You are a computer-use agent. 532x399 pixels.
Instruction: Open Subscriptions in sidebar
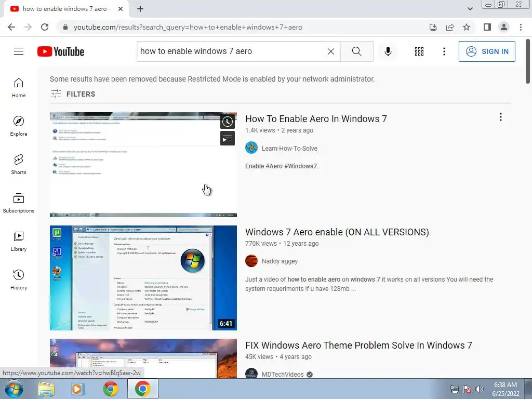click(x=19, y=203)
